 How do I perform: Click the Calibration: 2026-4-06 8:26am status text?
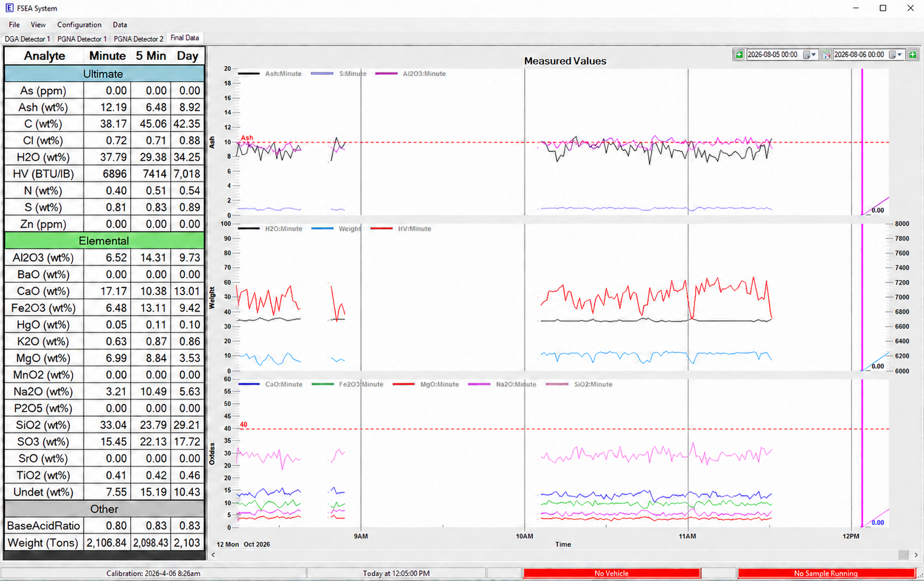tap(153, 573)
